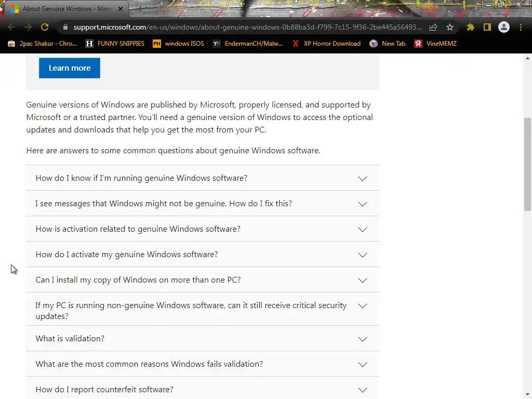
Task: Open the Chrome three-dot menu
Action: click(521, 27)
